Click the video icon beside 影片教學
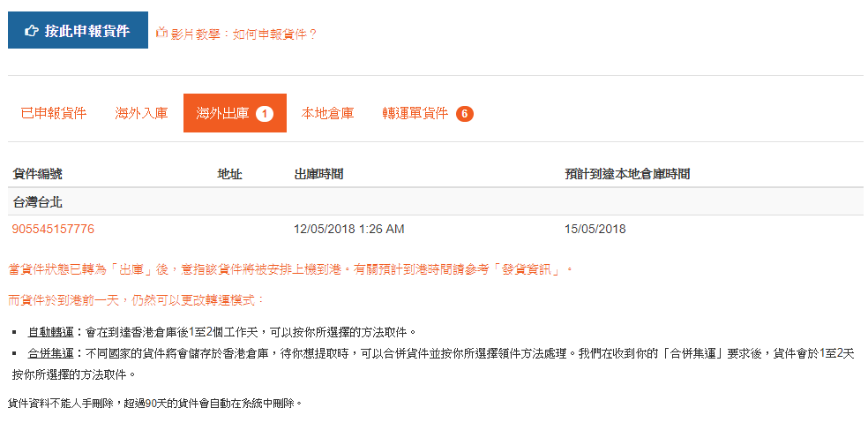 click(161, 34)
